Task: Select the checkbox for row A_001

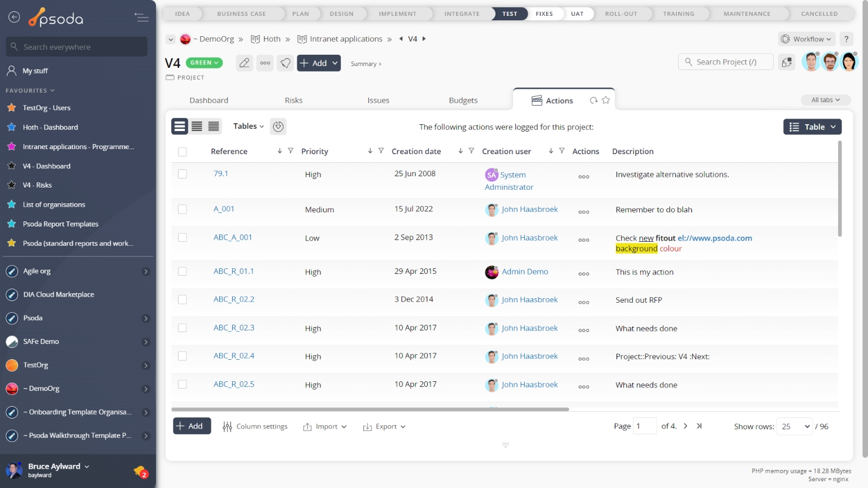Action: point(182,210)
